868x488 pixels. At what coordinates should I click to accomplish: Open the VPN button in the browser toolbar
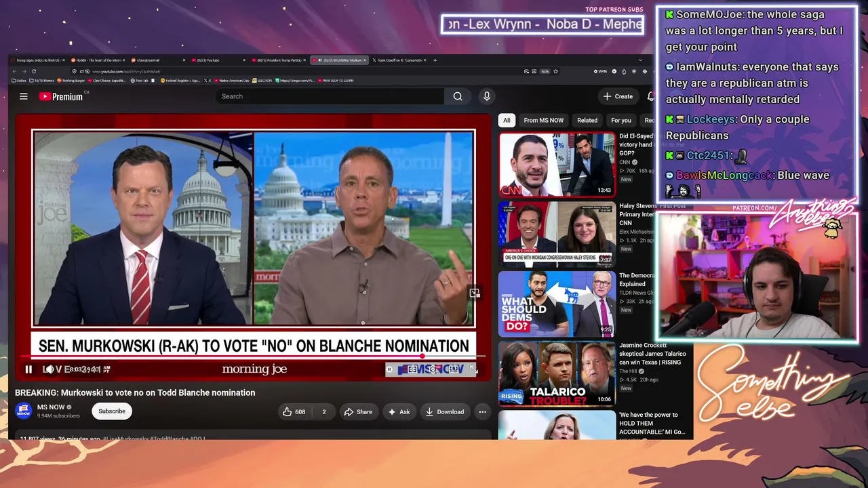click(x=600, y=71)
